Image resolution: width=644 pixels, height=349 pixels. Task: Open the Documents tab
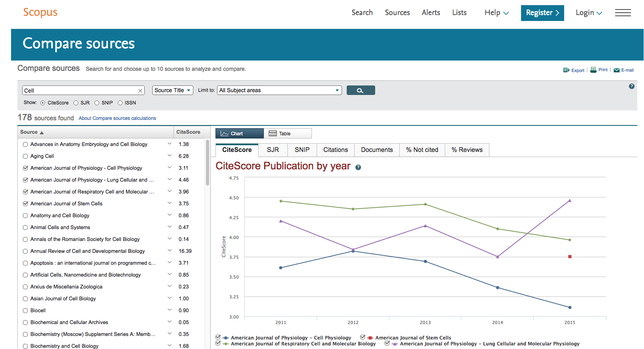(377, 150)
